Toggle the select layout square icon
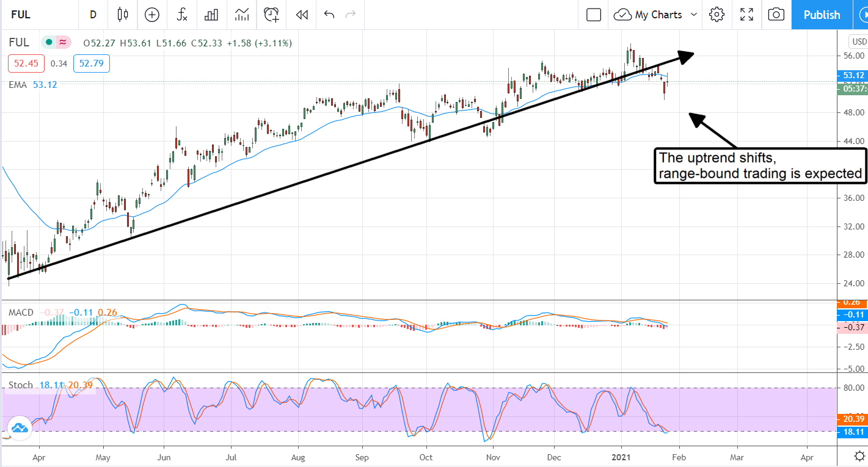868x467 pixels. click(x=594, y=15)
